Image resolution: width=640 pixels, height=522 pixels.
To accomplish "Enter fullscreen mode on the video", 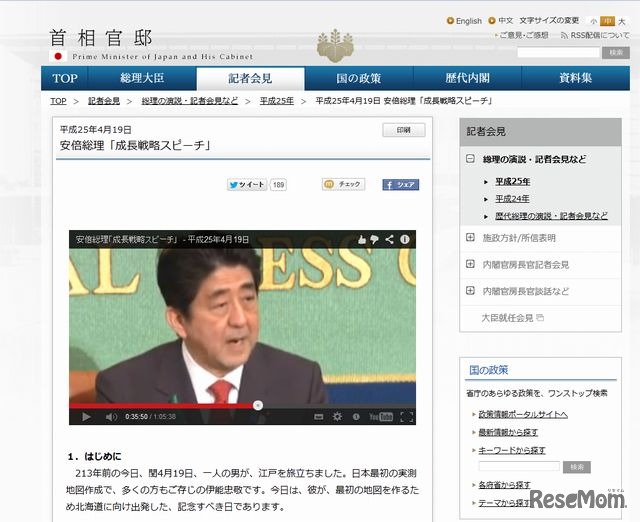I will click(407, 417).
